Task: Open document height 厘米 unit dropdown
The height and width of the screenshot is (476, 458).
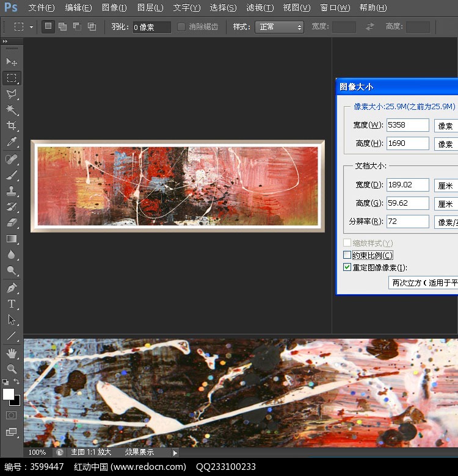Action: 446,204
